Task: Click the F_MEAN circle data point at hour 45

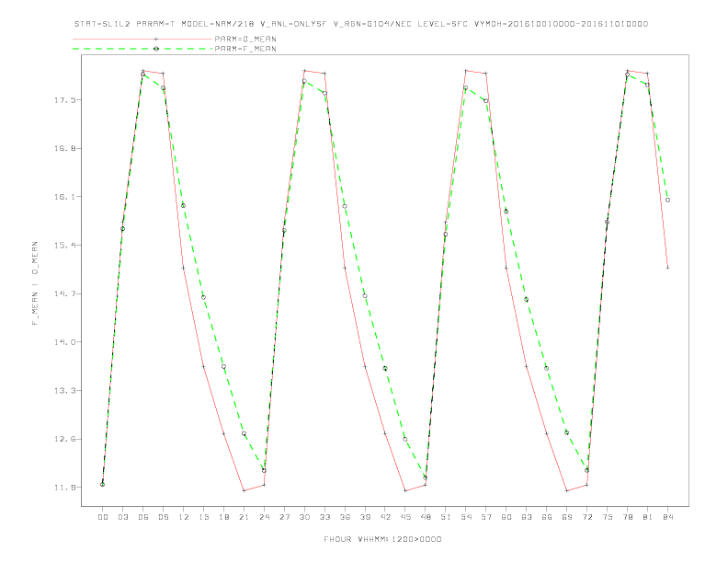Action: click(405, 439)
